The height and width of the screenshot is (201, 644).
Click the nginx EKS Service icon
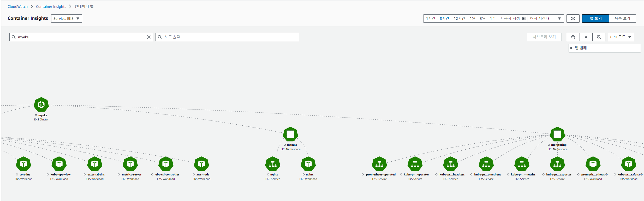(x=273, y=164)
